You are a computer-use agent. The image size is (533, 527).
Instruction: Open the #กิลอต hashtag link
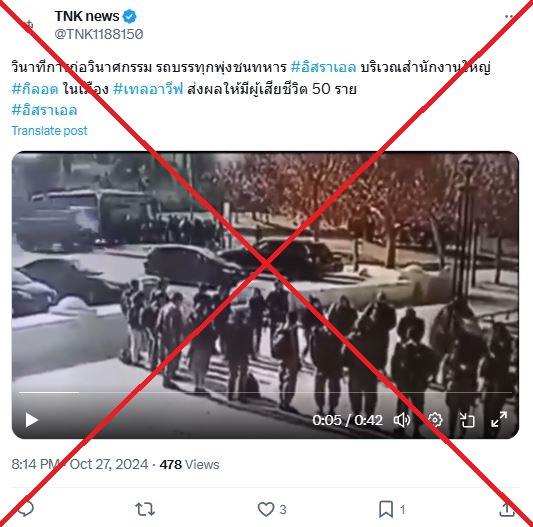[x=35, y=89]
